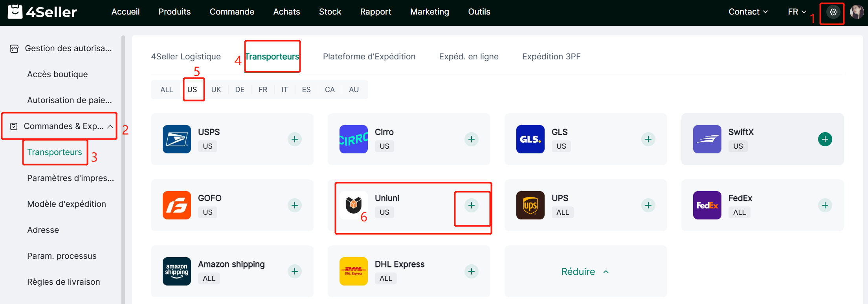The height and width of the screenshot is (304, 868).
Task: Click the Amazon shipping plus icon
Action: pyautogui.click(x=295, y=271)
